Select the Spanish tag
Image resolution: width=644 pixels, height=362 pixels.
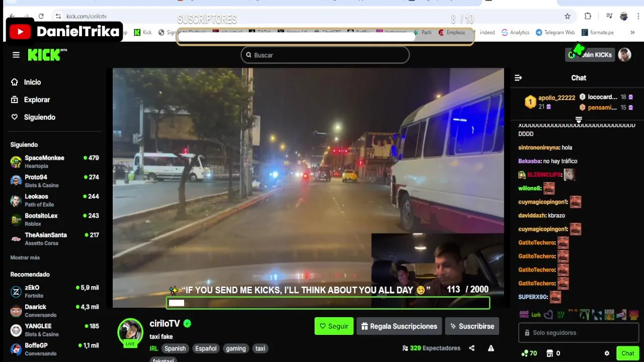click(175, 348)
